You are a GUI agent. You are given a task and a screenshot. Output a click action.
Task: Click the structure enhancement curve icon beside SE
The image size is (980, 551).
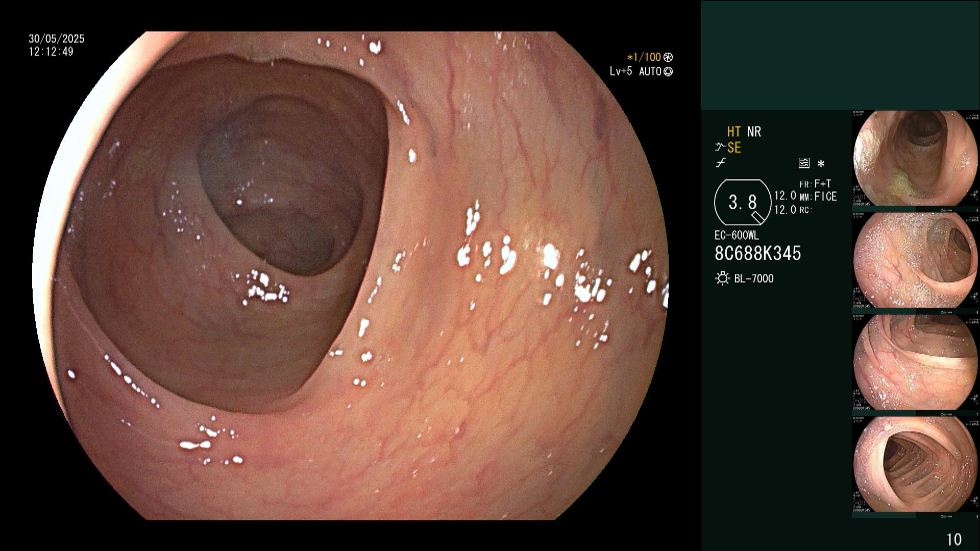[720, 148]
